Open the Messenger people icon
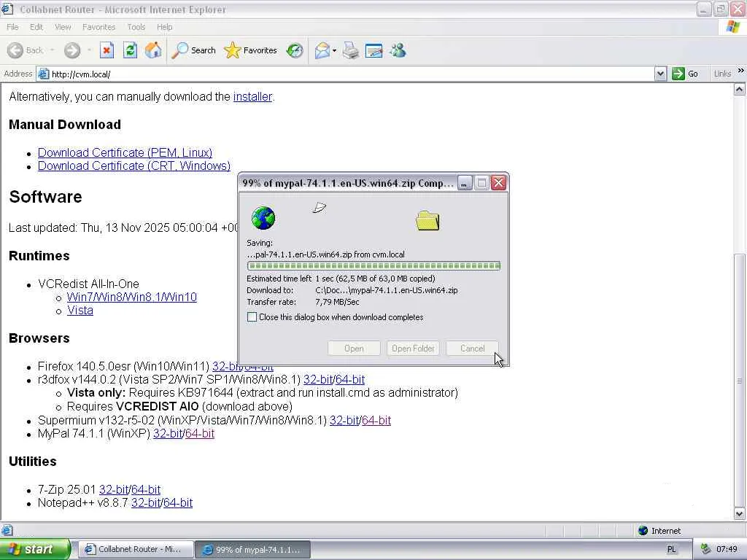This screenshot has width=747, height=560. pos(398,50)
